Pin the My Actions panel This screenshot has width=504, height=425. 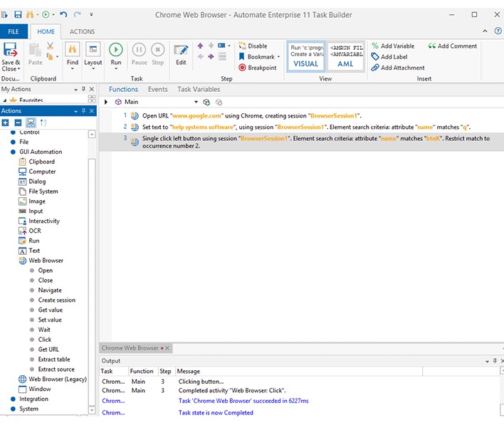83,89
